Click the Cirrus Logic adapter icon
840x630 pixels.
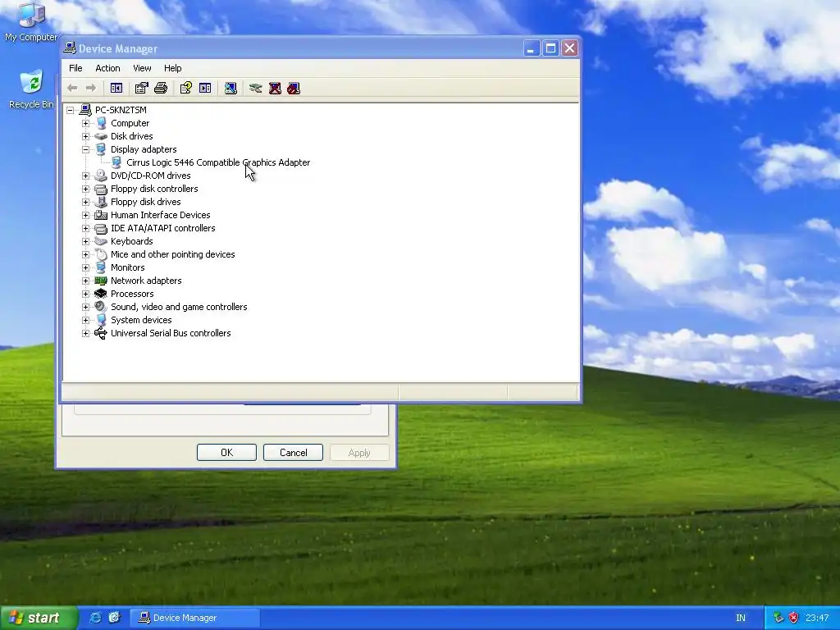pos(116,162)
